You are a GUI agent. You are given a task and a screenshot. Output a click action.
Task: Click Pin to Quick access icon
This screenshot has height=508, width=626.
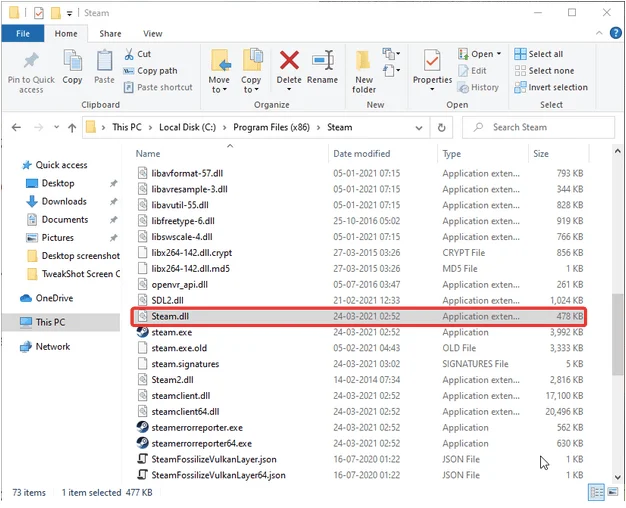[x=31, y=61]
